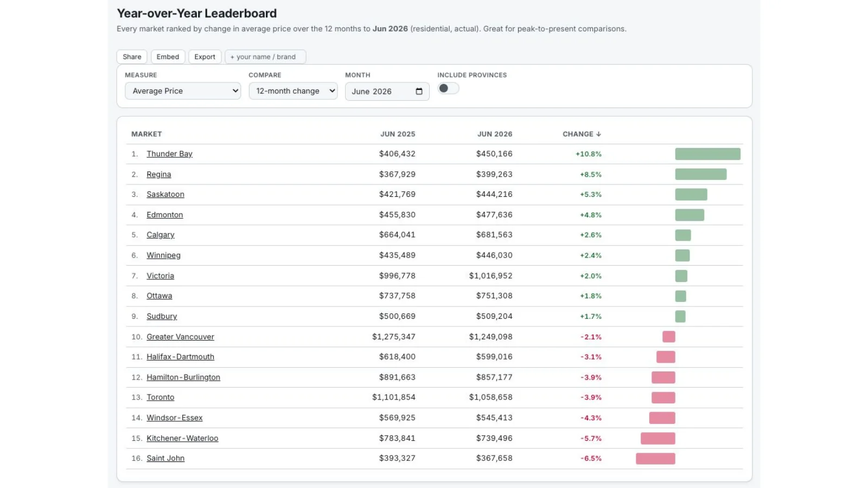868x488 pixels.
Task: Open the Compare dropdown showing 12-month change
Action: click(293, 91)
